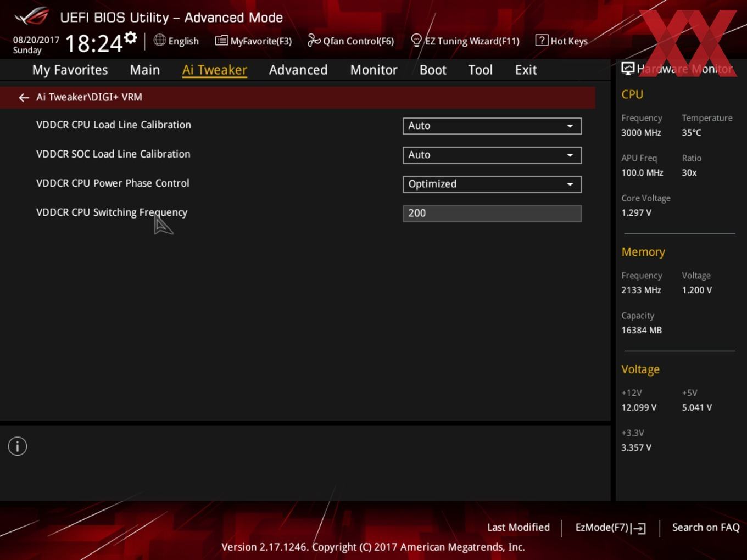Click the 18:24 clock display
Screen dimensions: 747x560
click(94, 43)
